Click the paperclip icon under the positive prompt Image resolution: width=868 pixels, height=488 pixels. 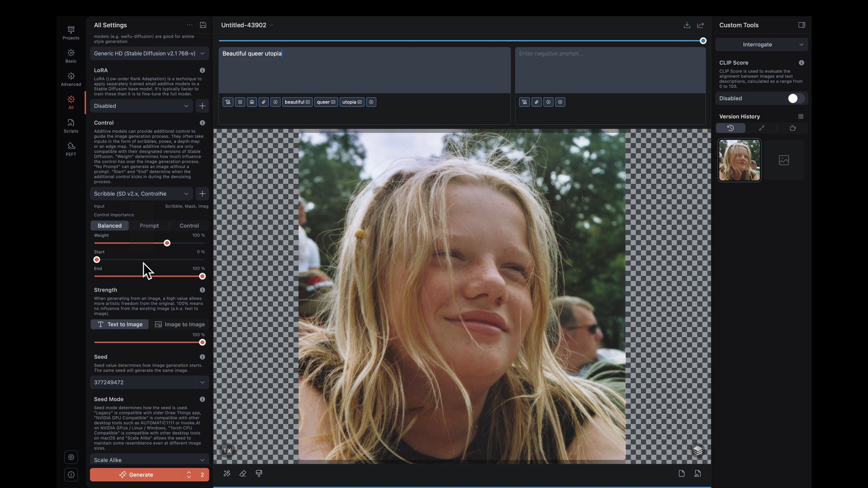click(x=264, y=102)
